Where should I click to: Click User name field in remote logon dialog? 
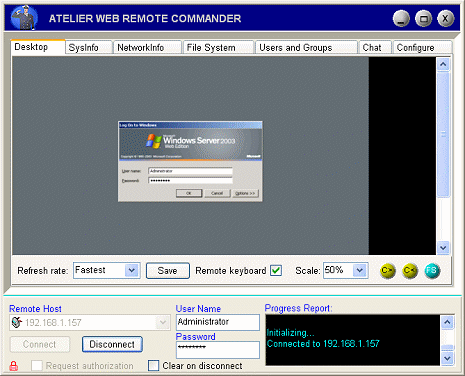pos(190,171)
